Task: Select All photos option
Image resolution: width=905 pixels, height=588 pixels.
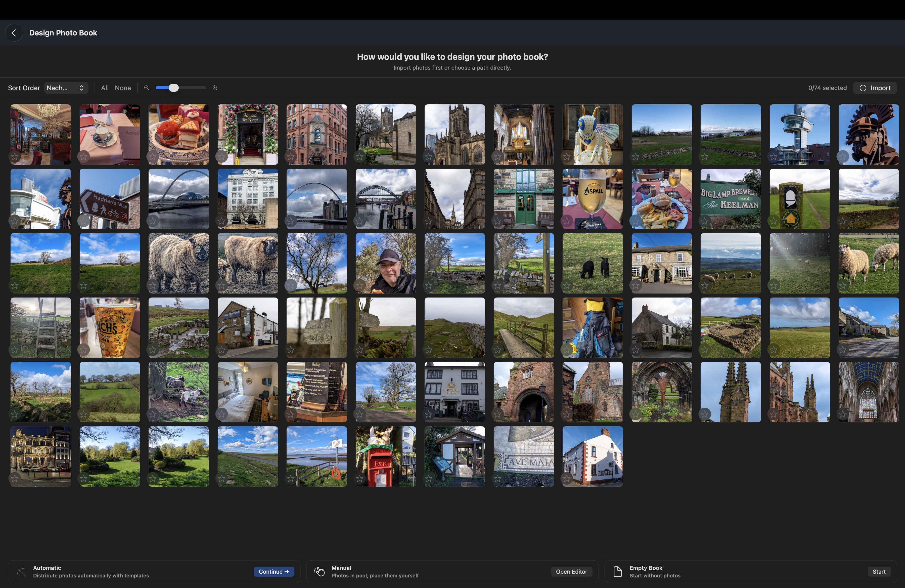Action: (x=105, y=88)
